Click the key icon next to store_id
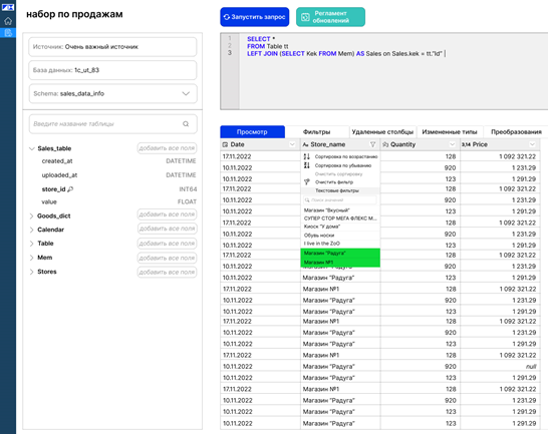The width and height of the screenshot is (548, 434). click(70, 189)
